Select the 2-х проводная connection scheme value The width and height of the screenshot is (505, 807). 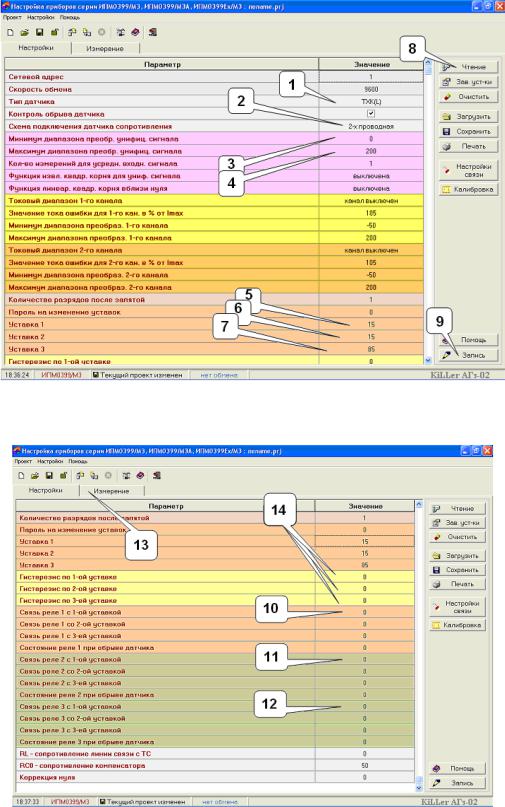click(x=371, y=126)
